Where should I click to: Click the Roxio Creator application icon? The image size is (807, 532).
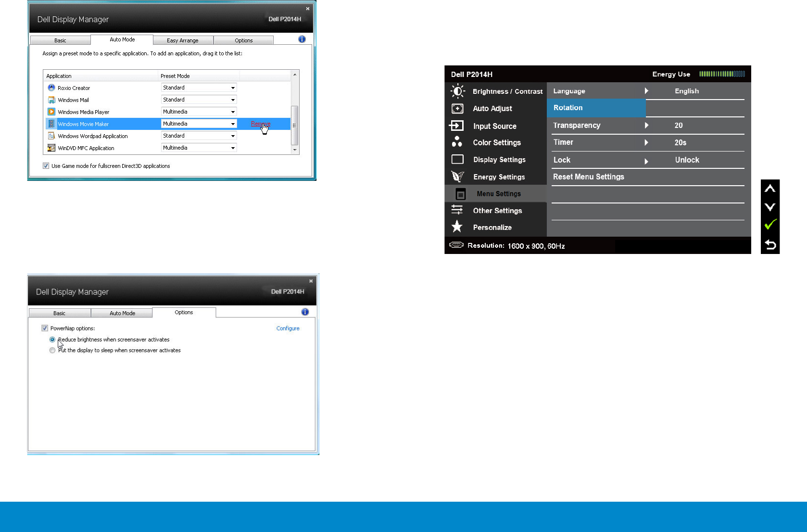click(x=51, y=88)
